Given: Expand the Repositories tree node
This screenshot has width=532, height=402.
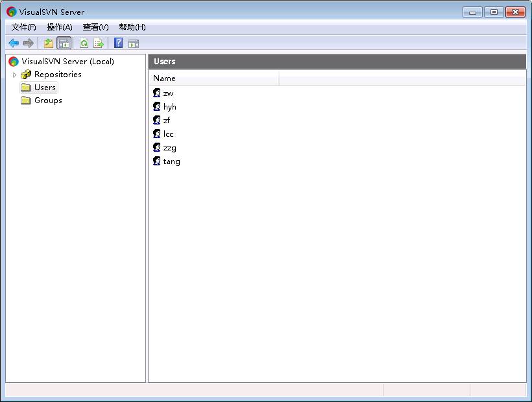Looking at the screenshot, I should (14, 75).
